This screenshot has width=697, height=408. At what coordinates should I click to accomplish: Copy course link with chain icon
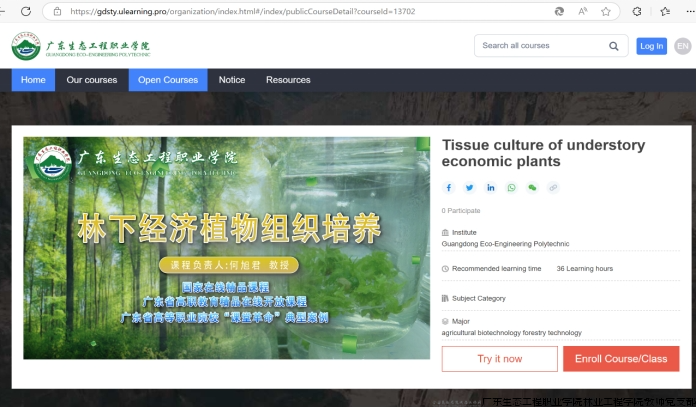553,187
